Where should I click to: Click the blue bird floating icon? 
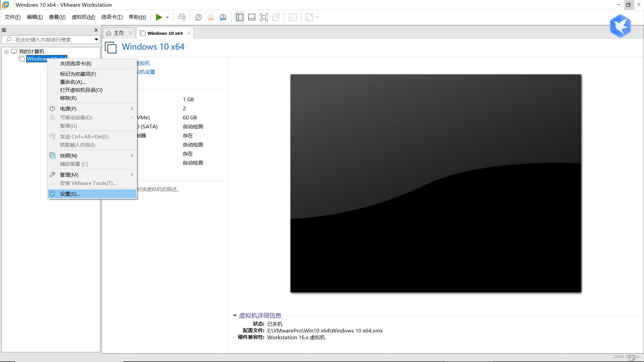[x=620, y=26]
